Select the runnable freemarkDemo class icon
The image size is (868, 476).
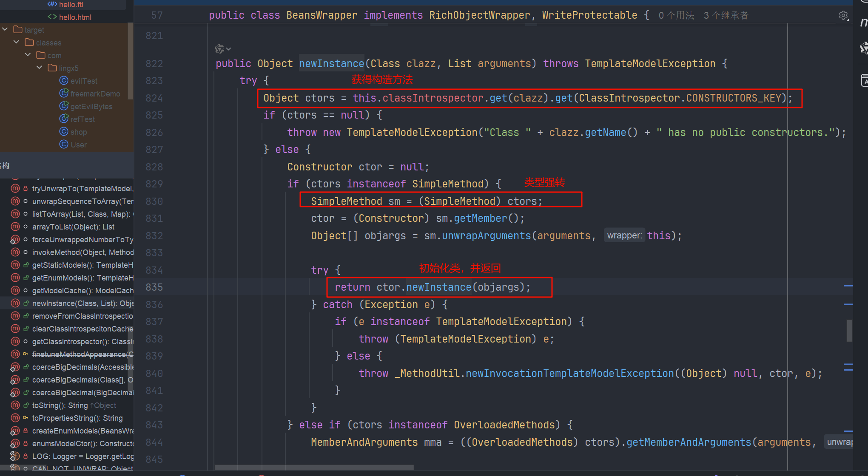[x=64, y=93]
